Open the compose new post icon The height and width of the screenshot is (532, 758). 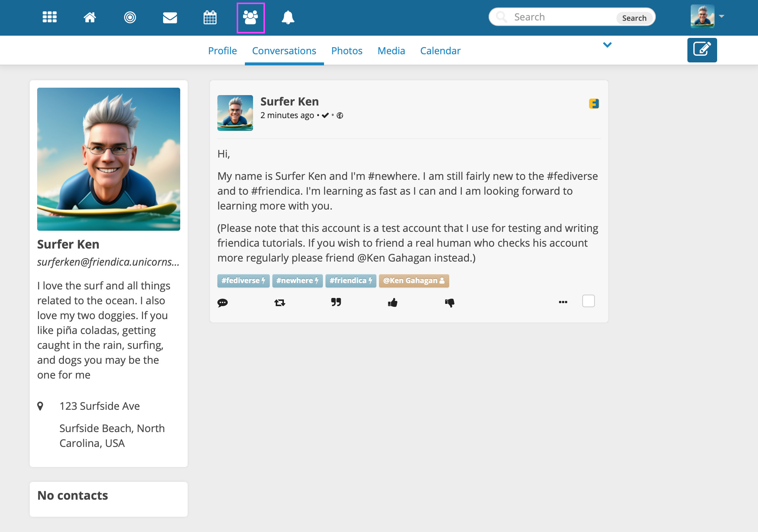(702, 50)
